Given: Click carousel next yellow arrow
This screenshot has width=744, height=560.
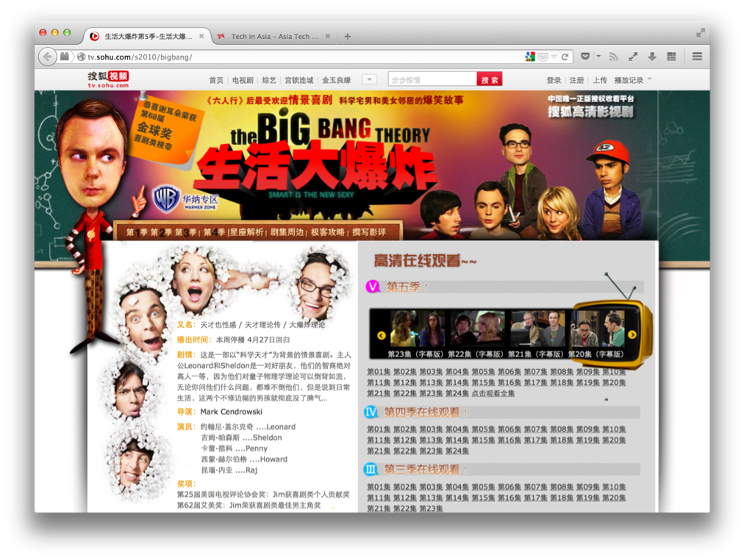Looking at the screenshot, I should coord(632,335).
